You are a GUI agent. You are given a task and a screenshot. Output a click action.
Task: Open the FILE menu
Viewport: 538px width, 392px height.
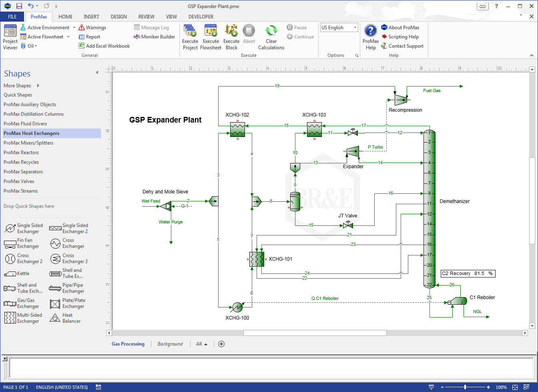12,16
